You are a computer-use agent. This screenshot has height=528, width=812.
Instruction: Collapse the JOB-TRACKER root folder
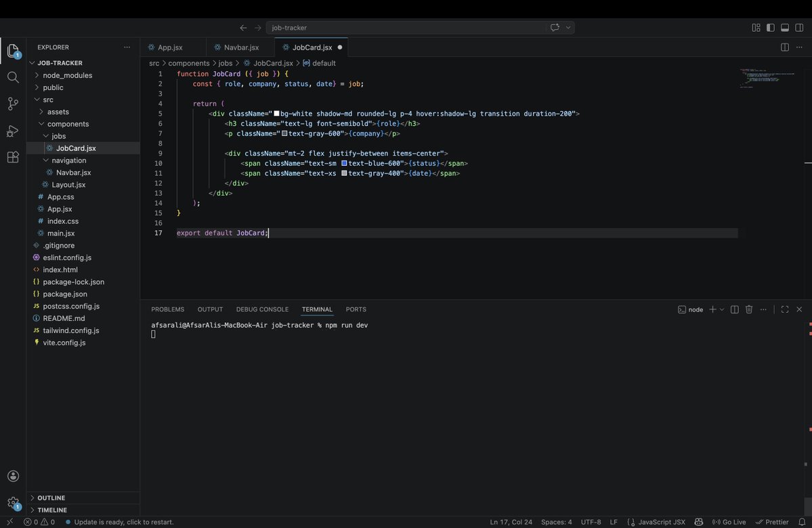click(x=83, y=63)
